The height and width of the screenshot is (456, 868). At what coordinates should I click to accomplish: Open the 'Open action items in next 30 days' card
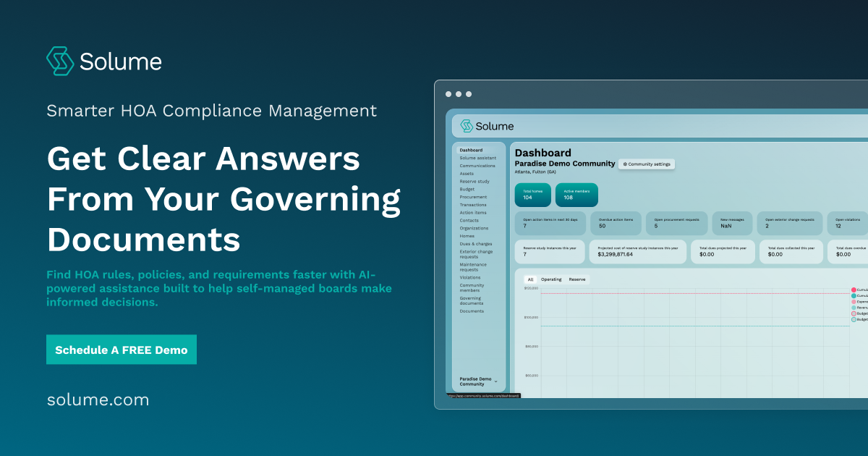[550, 223]
